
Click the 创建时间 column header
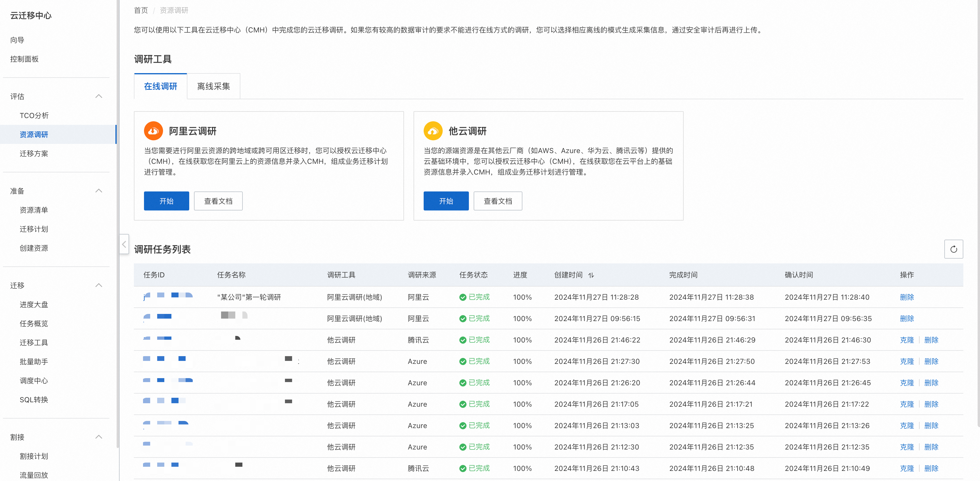pos(568,275)
